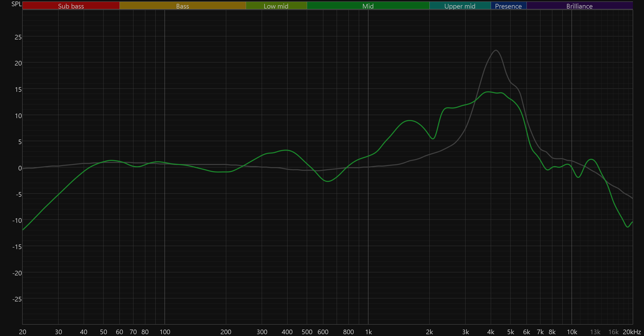The width and height of the screenshot is (644, 336).
Task: Click the 25 dB axis label
Action: pyautogui.click(x=18, y=37)
